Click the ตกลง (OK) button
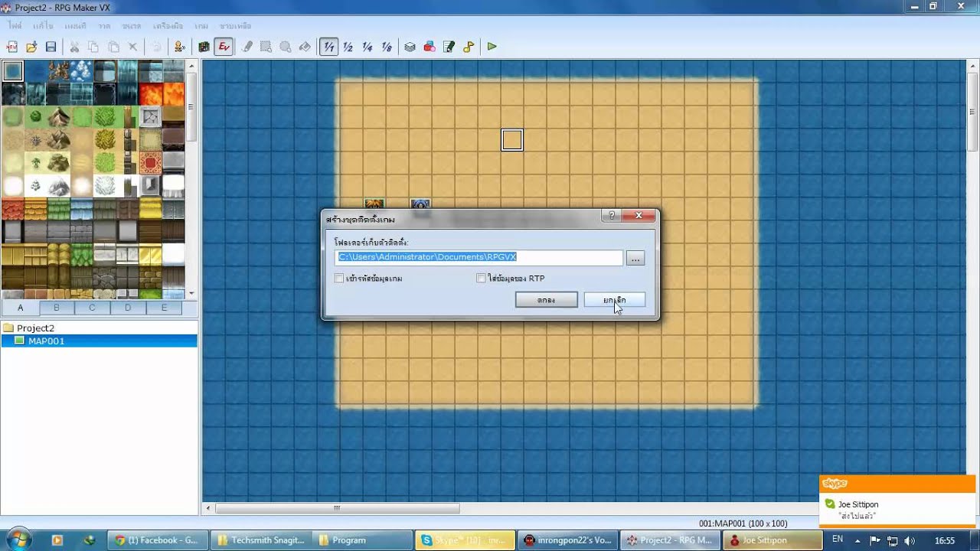980x551 pixels. coord(546,300)
